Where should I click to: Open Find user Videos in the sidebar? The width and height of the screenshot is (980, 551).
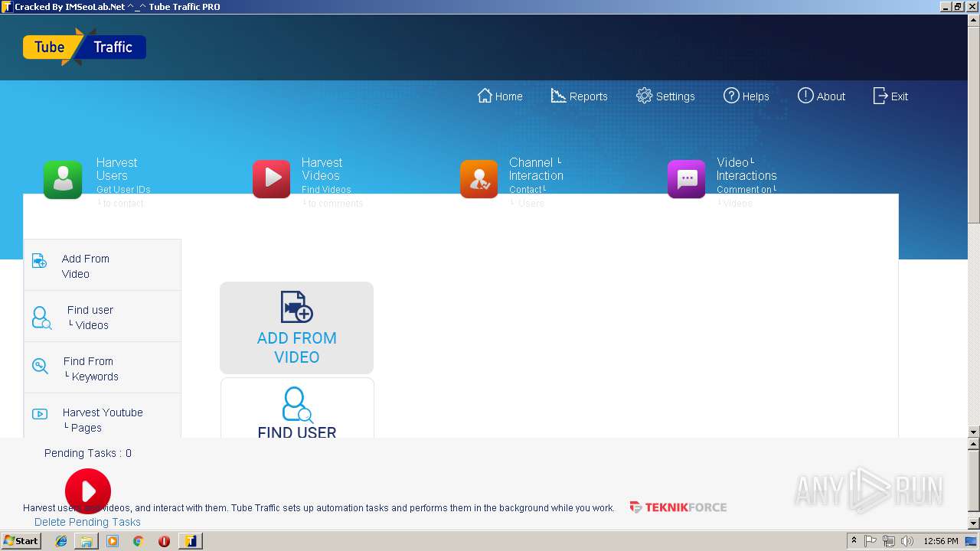click(x=103, y=317)
